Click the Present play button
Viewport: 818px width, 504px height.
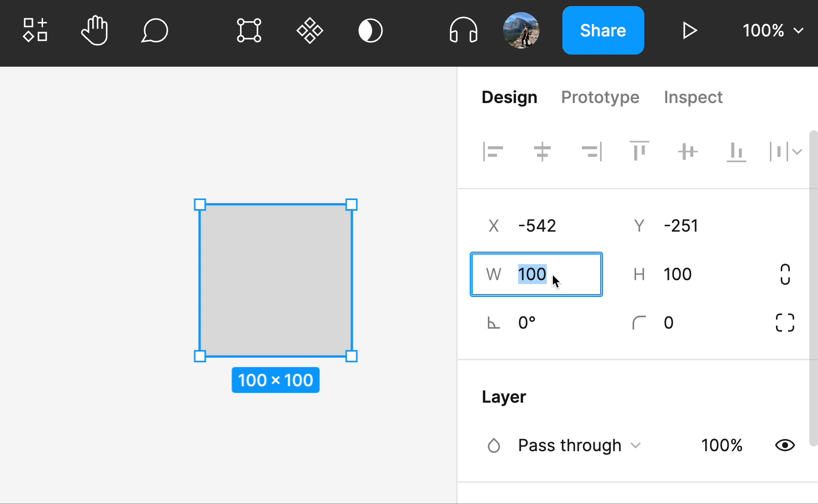click(x=689, y=30)
